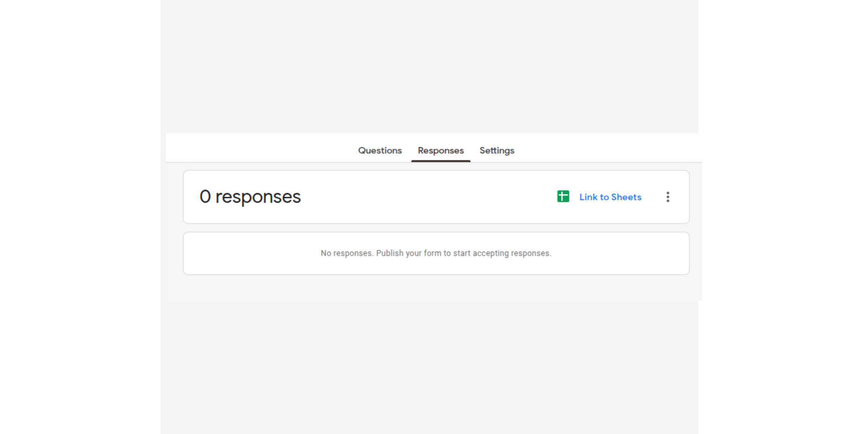Open the Settings tab
Viewport: 868px width, 434px height.
click(497, 150)
